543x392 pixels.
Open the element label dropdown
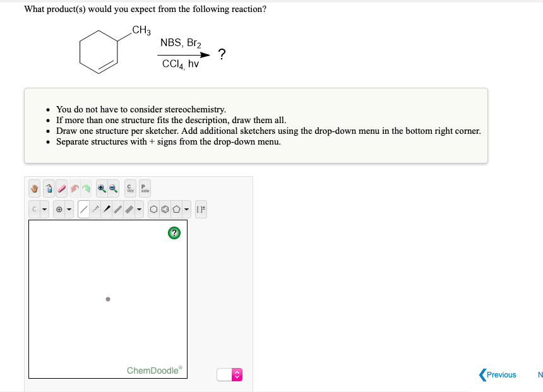(x=44, y=209)
